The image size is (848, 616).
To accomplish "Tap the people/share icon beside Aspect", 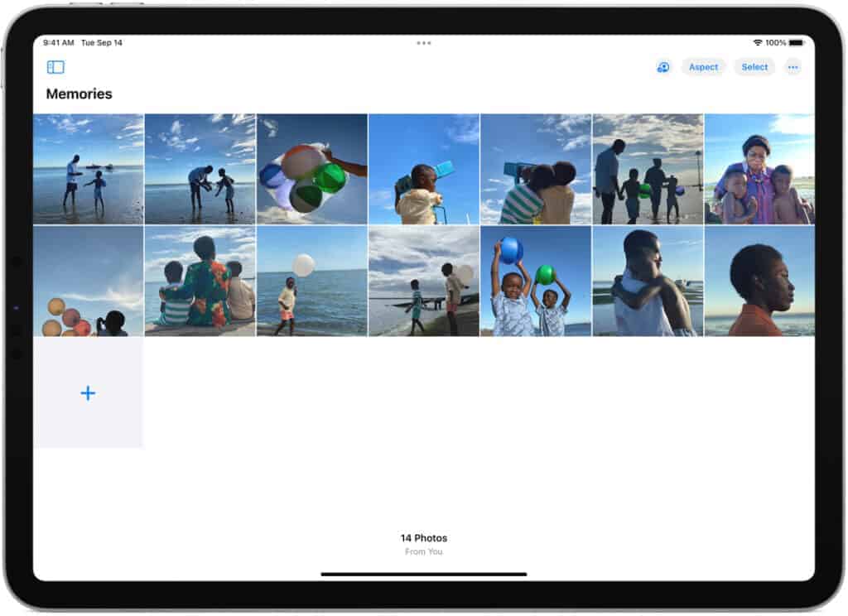I will pyautogui.click(x=662, y=67).
